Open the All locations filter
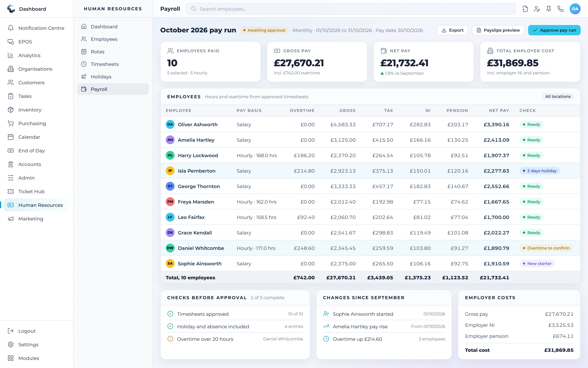Viewport: 588px width, 368px height. click(x=558, y=97)
